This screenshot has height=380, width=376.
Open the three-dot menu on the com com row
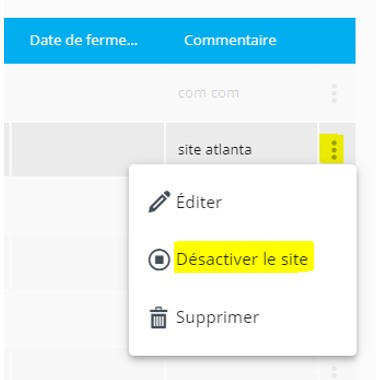[334, 93]
